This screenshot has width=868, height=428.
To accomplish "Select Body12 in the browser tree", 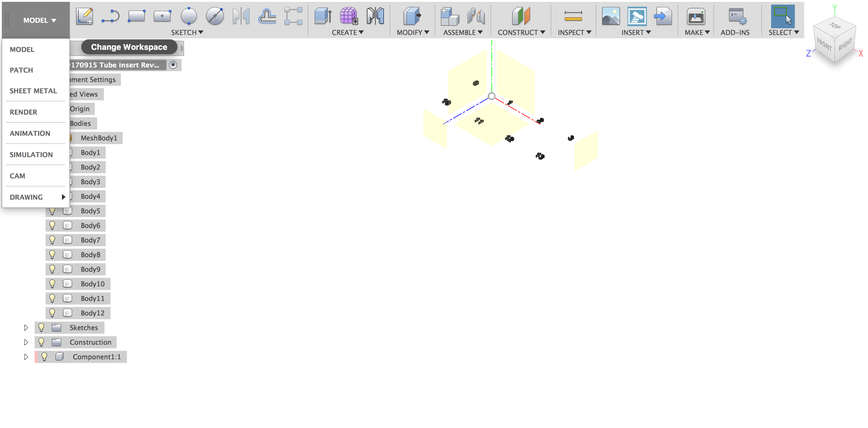I will (x=93, y=313).
